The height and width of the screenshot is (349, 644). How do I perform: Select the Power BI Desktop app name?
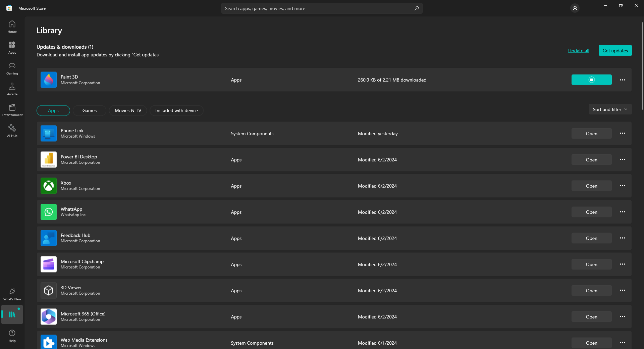pos(79,157)
